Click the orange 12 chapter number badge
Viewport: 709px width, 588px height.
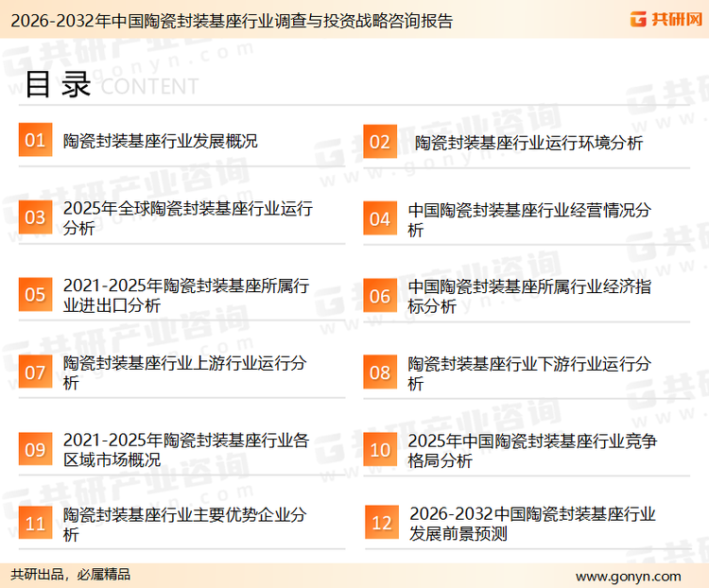(382, 523)
